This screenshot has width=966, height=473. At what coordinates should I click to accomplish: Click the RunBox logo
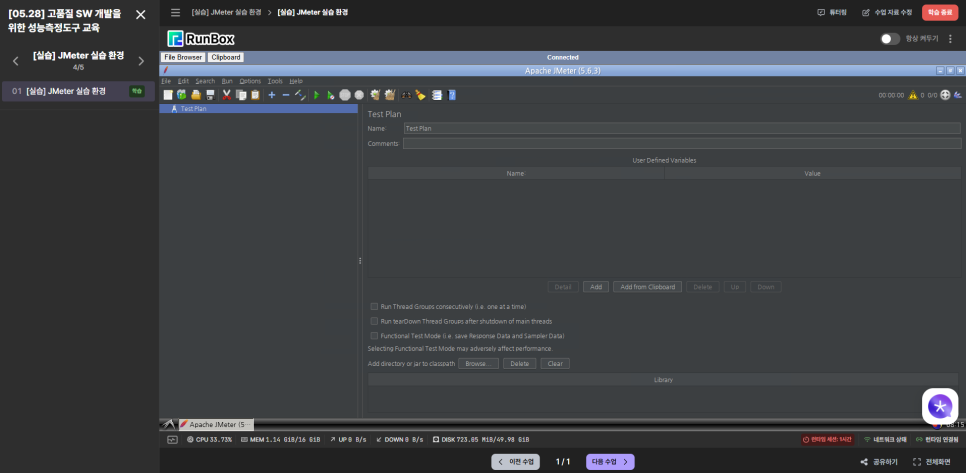[x=201, y=39]
